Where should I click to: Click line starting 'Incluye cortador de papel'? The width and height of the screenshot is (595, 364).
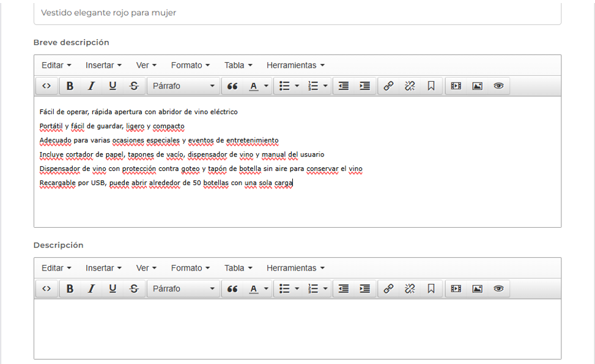[182, 155]
